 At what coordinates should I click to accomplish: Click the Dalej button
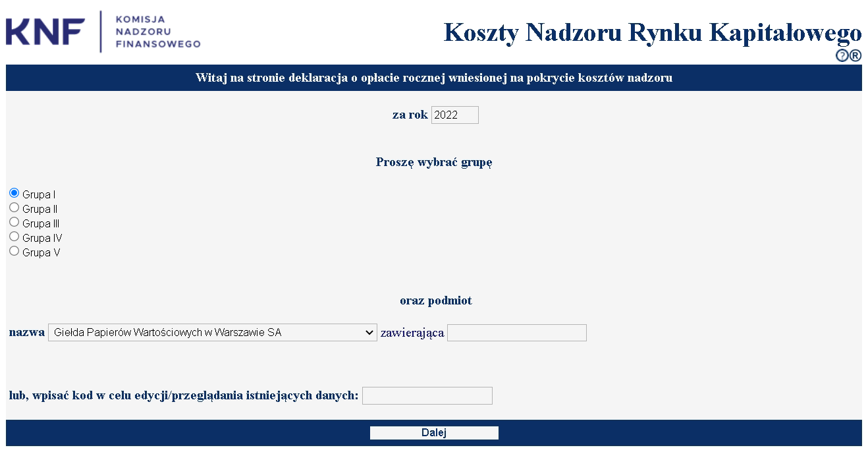point(434,433)
